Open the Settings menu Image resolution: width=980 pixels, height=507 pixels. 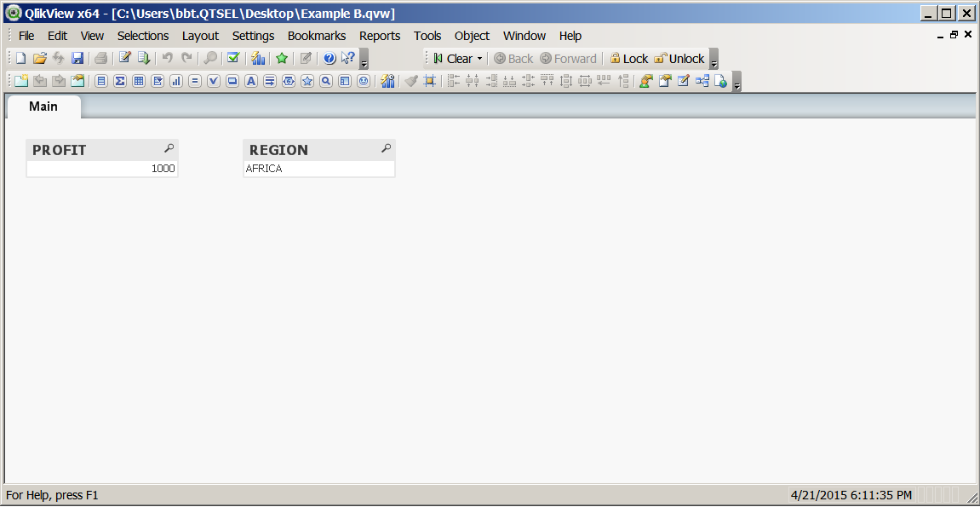pyautogui.click(x=253, y=36)
